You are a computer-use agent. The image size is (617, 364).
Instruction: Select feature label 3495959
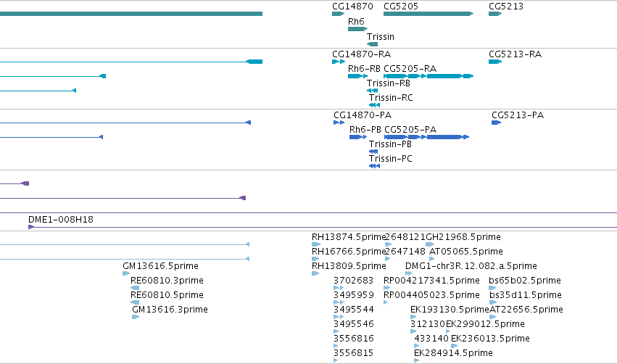pos(353,295)
